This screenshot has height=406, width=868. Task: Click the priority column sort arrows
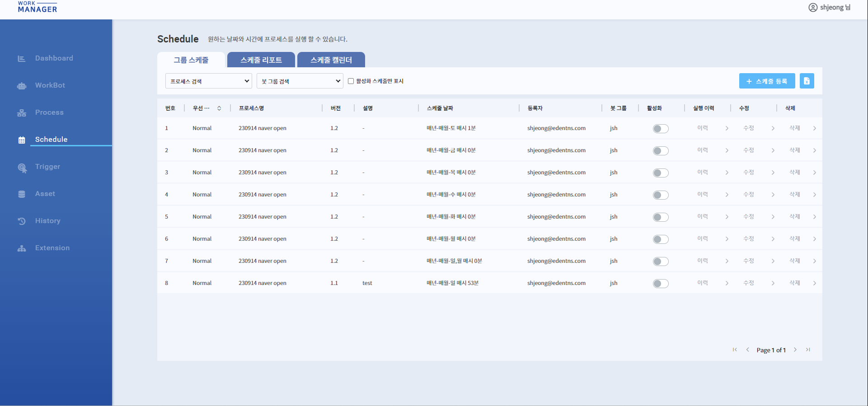219,108
